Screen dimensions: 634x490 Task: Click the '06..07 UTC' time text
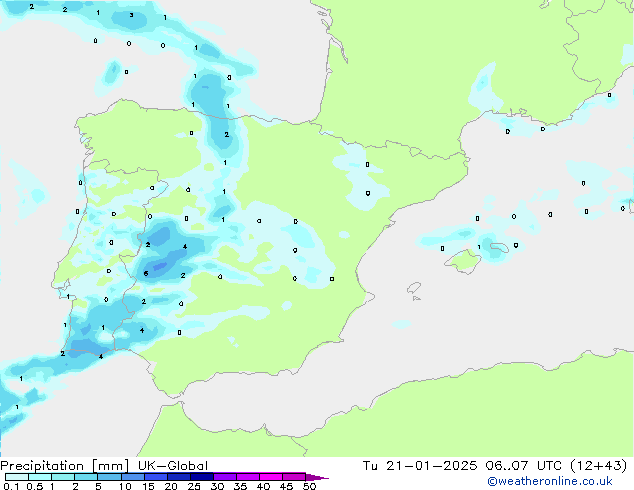tap(524, 466)
